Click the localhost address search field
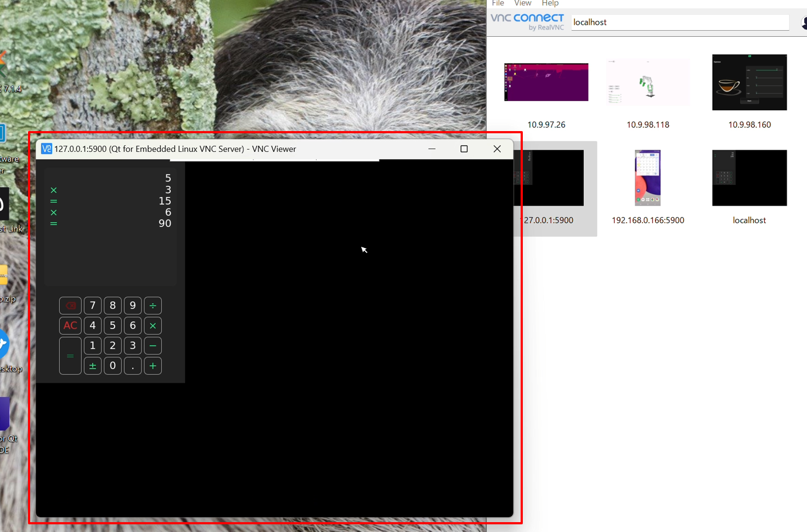The width and height of the screenshot is (807, 532). click(679, 22)
